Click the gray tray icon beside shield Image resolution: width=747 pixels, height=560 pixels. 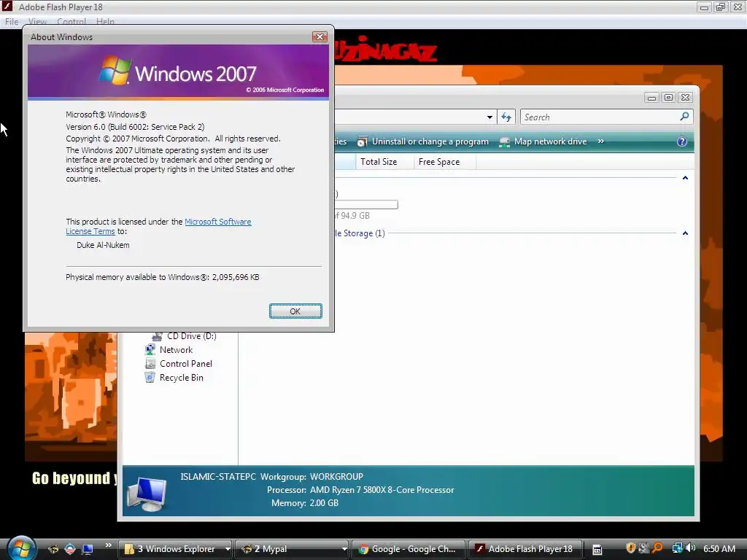pos(644,548)
